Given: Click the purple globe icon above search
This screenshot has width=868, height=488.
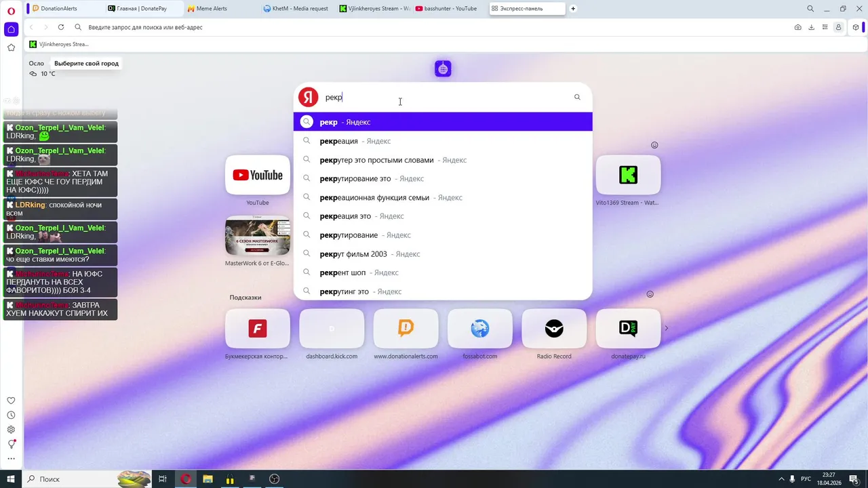Looking at the screenshot, I should (x=443, y=68).
